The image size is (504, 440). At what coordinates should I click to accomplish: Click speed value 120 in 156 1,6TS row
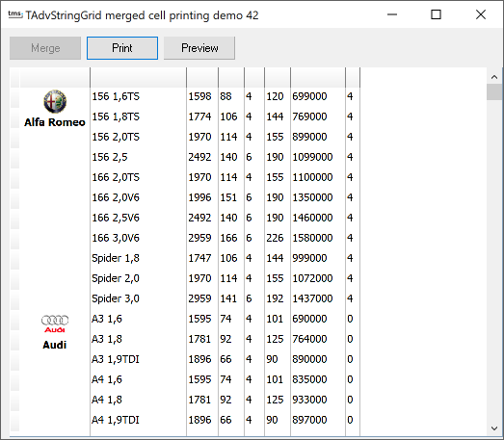coord(275,96)
